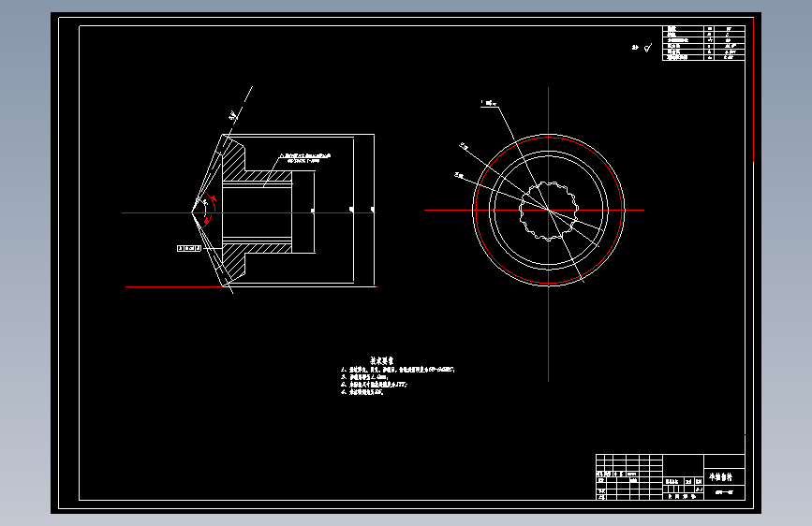The width and height of the screenshot is (812, 526).
Task: Click the gear parameter table in top-right corner
Action: 703,43
